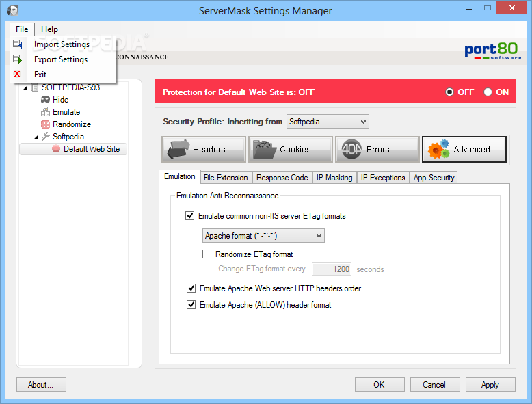The image size is (532, 404).
Task: Open the Errors settings section
Action: click(377, 150)
